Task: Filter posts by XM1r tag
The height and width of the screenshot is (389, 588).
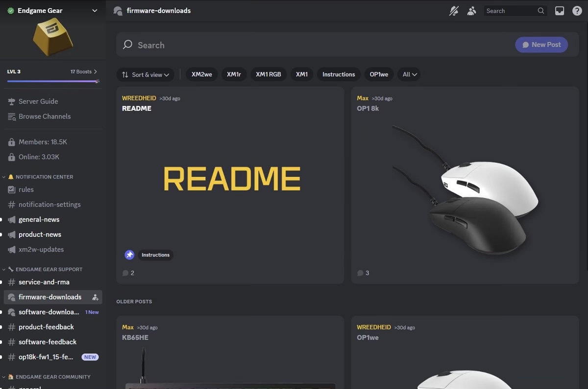Action: point(234,75)
